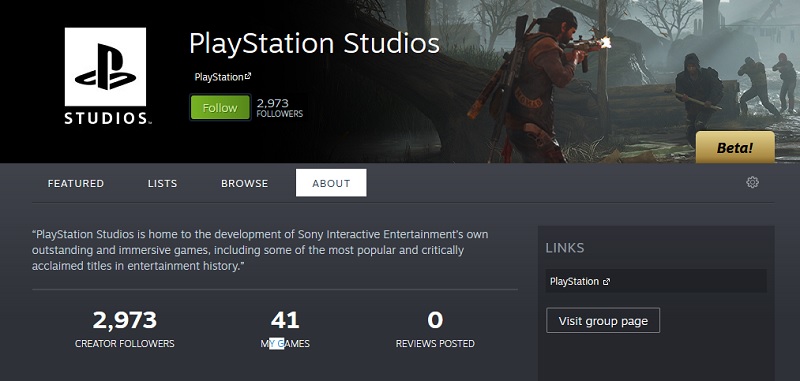Click the 2,973 Creator Followers stat

tap(124, 329)
